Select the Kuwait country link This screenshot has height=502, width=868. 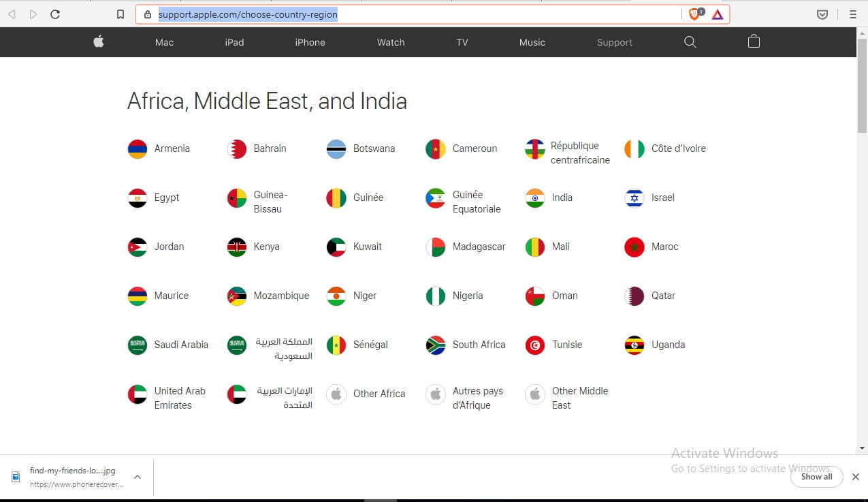(x=368, y=247)
